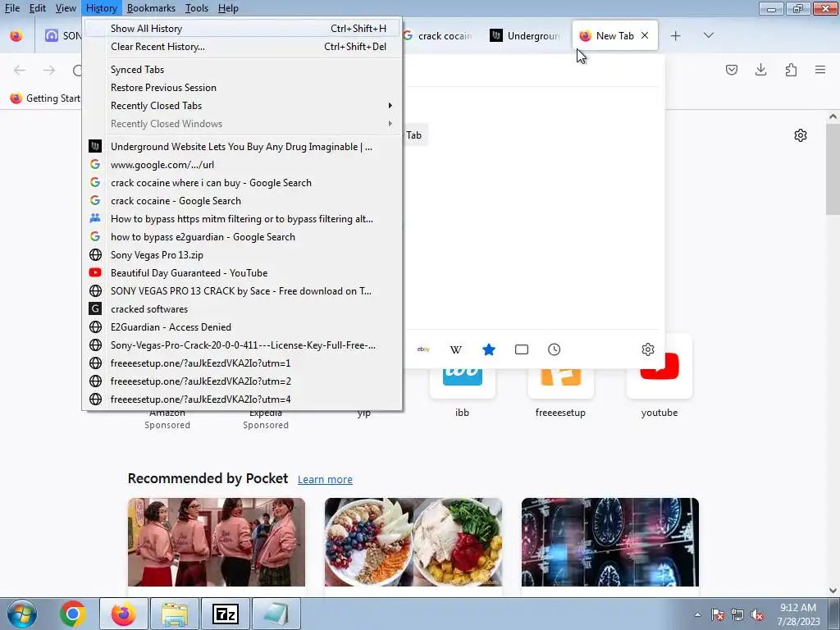
Task: Open Beautiful Day Guaranteed YouTube entry
Action: 242,272
